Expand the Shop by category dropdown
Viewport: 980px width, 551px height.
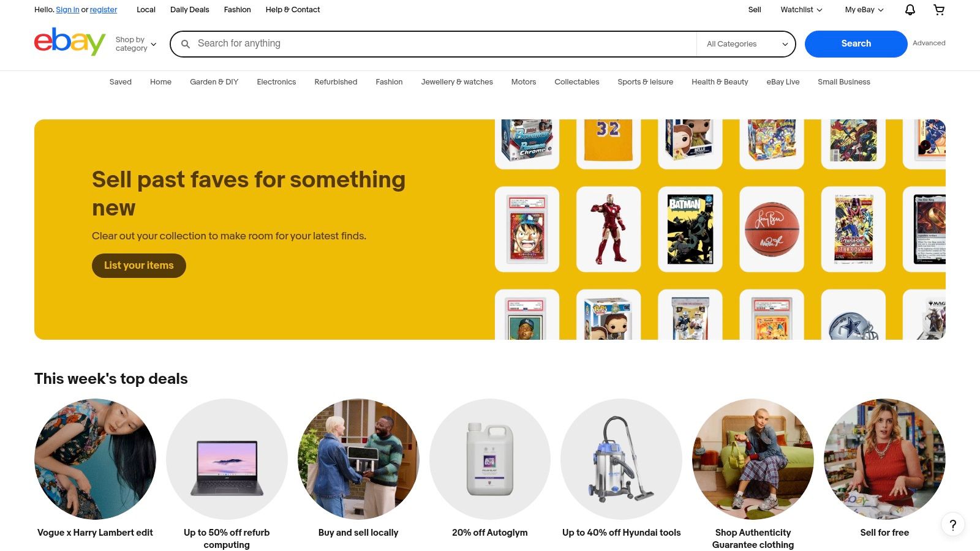coord(136,44)
